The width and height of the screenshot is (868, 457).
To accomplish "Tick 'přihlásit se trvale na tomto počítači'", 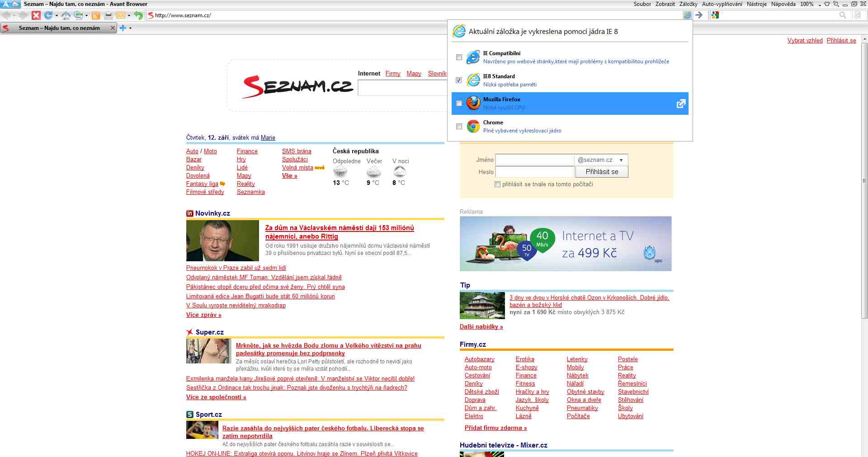I will [x=498, y=184].
